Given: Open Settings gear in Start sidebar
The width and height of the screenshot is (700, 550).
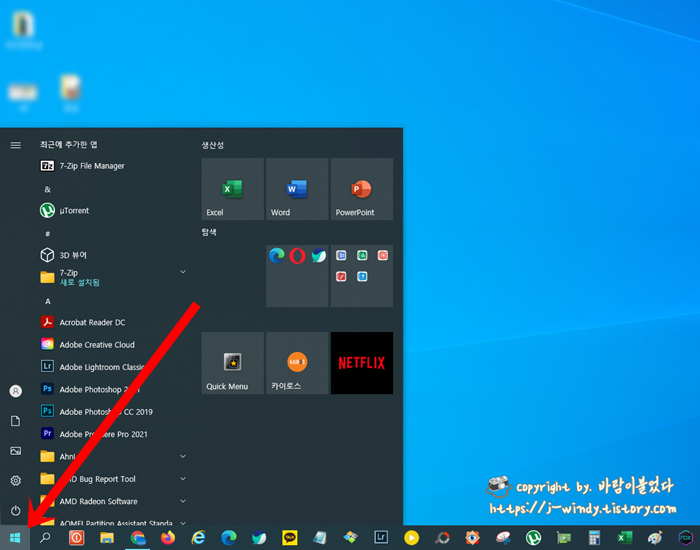Looking at the screenshot, I should tap(16, 480).
